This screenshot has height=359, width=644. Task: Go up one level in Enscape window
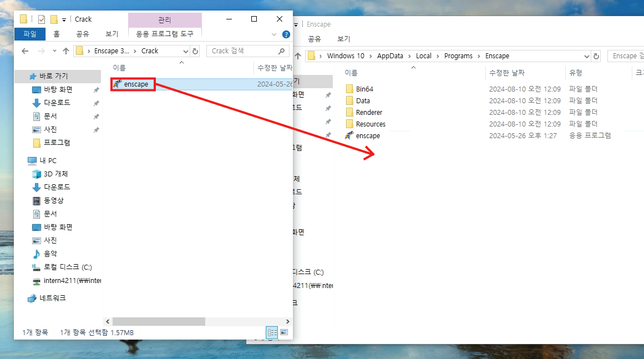pyautogui.click(x=298, y=56)
